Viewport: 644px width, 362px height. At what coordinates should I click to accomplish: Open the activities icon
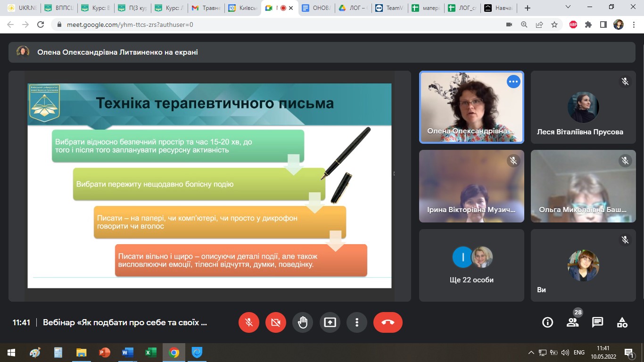click(x=622, y=322)
